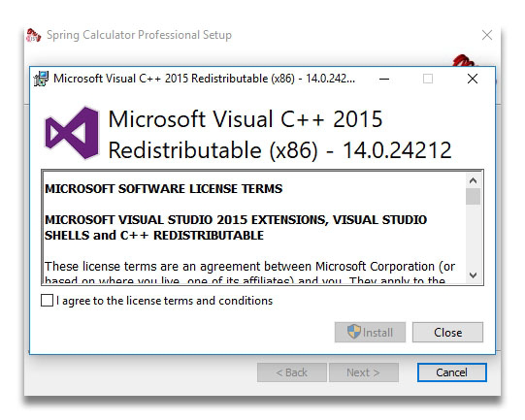This screenshot has height=420, width=525.
Task: Click the purple Visual Studio logo
Action: coord(72,133)
